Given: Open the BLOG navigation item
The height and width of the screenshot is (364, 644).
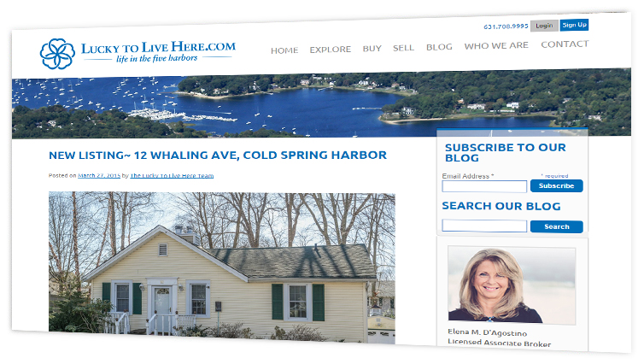Looking at the screenshot, I should tap(439, 47).
